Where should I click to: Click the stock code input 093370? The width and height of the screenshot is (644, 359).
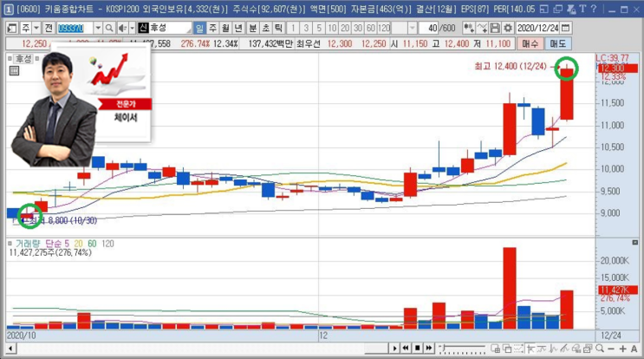click(x=75, y=28)
